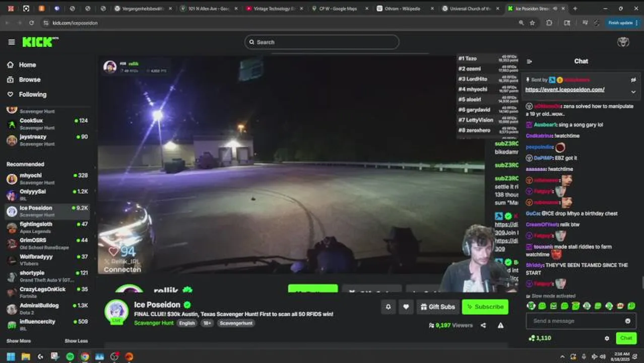
Task: Click the Gift Subs button
Action: (437, 307)
